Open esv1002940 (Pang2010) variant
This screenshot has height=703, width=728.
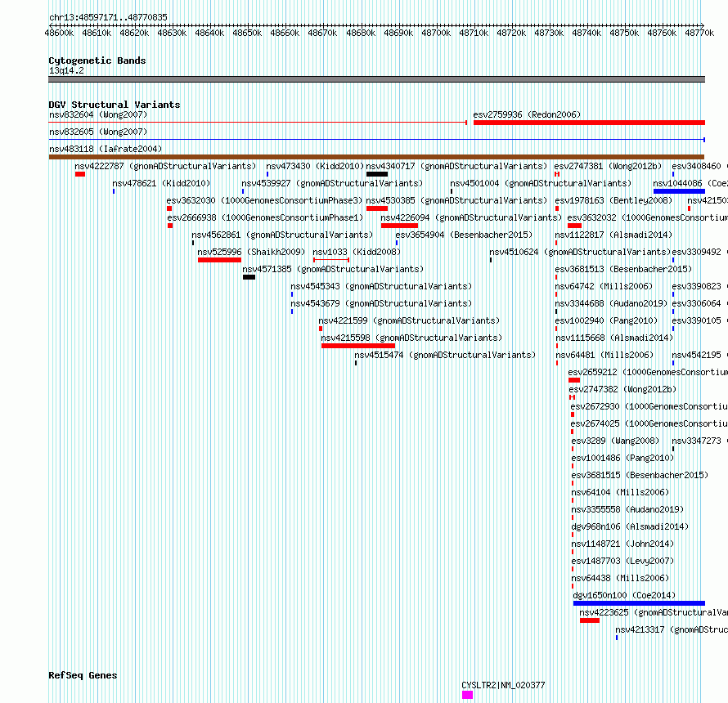point(606,320)
